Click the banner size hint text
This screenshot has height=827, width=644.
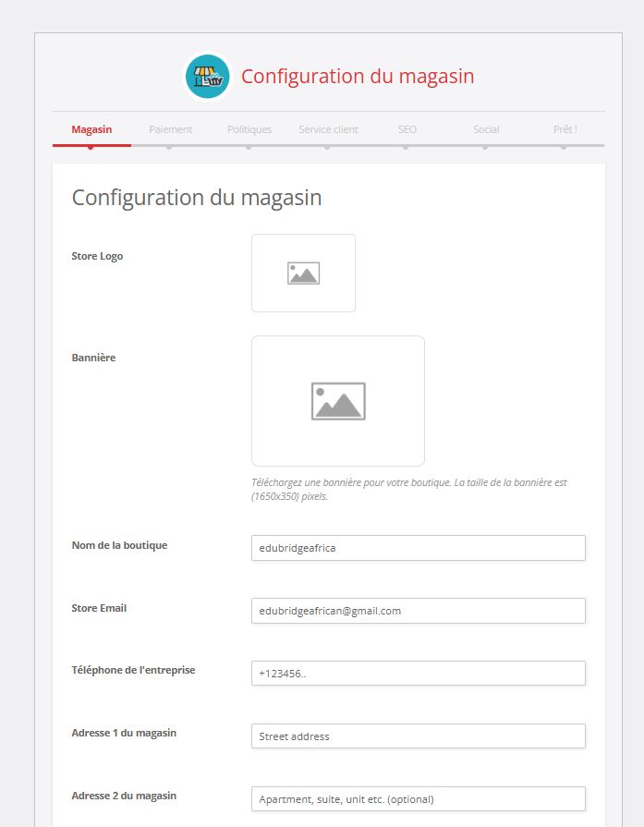[x=408, y=490]
